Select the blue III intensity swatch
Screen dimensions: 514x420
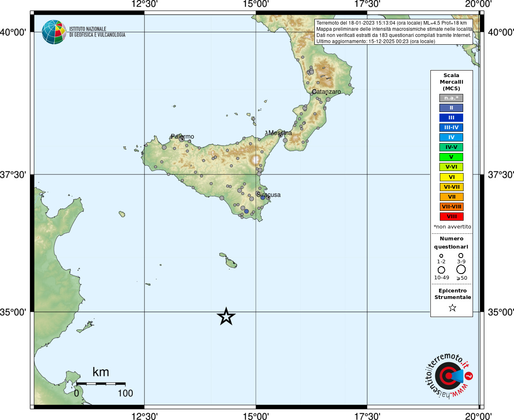(x=451, y=118)
